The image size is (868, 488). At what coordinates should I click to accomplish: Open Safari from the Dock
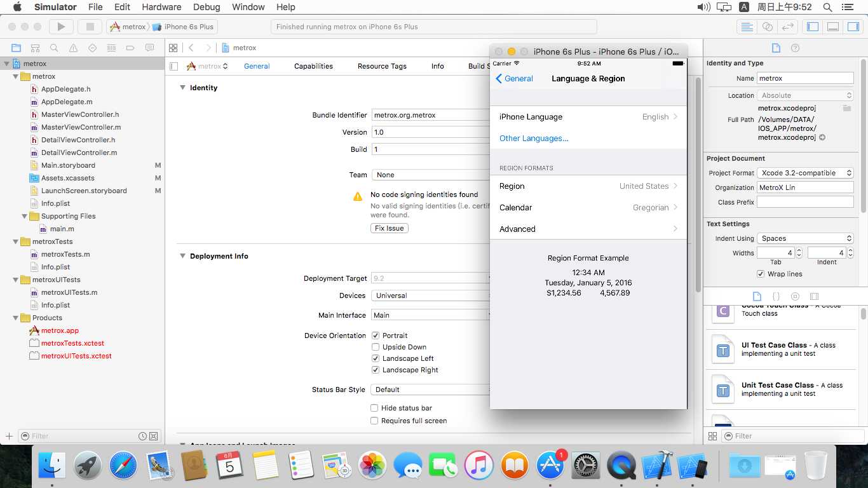point(123,466)
